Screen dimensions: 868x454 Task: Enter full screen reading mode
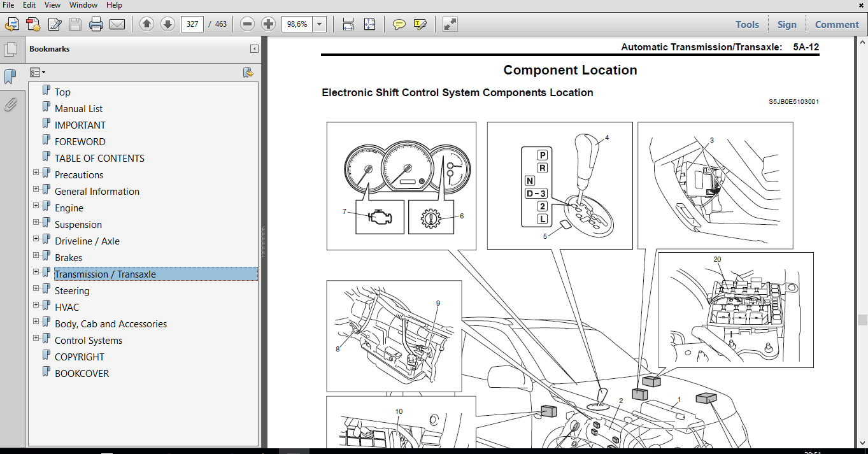click(450, 24)
